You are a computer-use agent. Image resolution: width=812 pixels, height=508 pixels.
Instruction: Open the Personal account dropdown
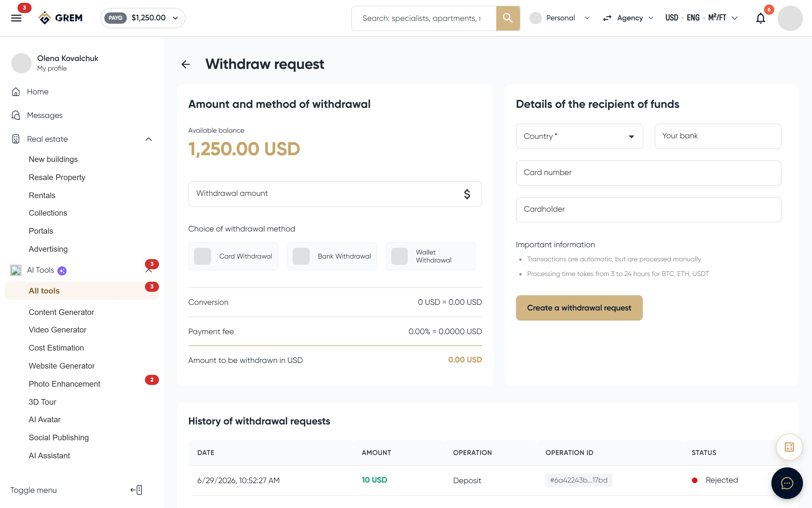click(x=560, y=18)
